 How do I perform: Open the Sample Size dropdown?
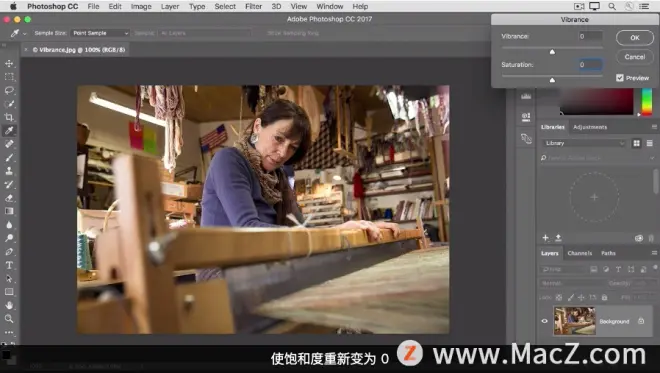pyautogui.click(x=100, y=33)
